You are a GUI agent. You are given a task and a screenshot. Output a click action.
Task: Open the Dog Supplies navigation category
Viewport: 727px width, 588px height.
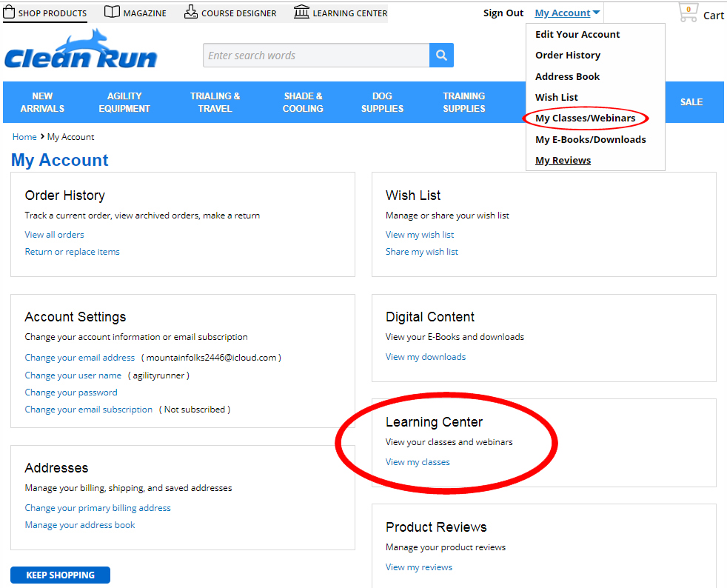(382, 102)
